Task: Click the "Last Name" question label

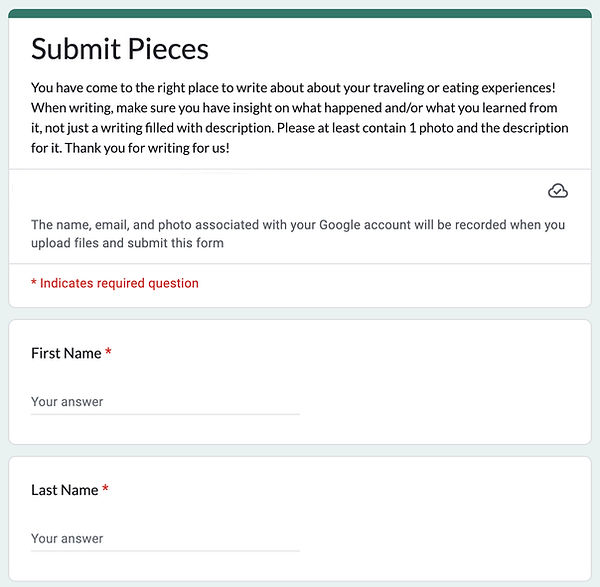Action: point(64,490)
